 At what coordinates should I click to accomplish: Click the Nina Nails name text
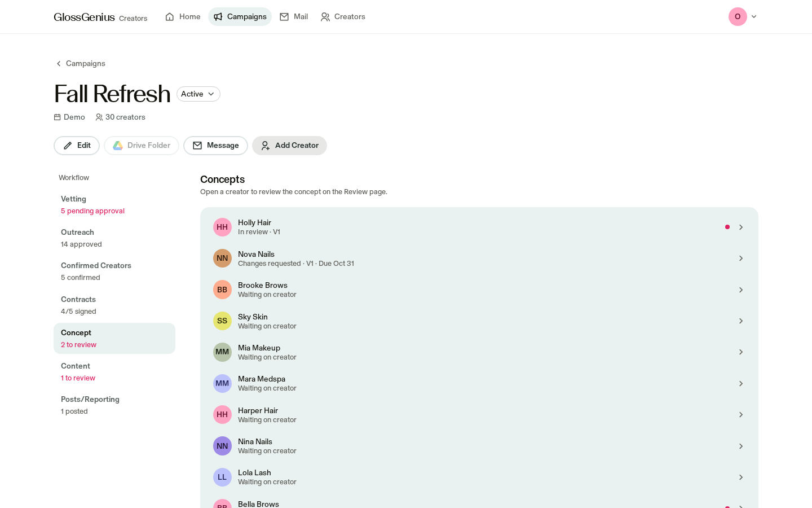click(255, 442)
